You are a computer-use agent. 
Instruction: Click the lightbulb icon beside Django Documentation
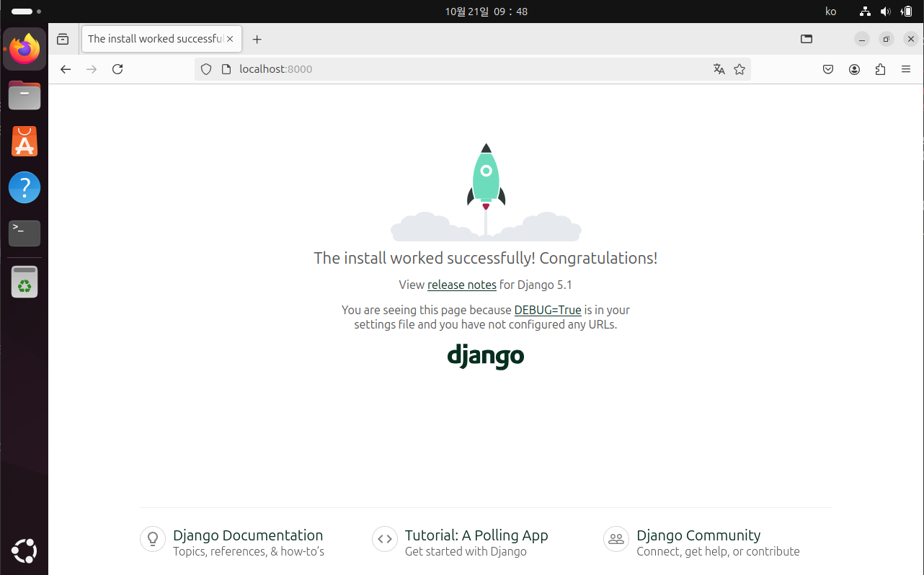(x=153, y=539)
